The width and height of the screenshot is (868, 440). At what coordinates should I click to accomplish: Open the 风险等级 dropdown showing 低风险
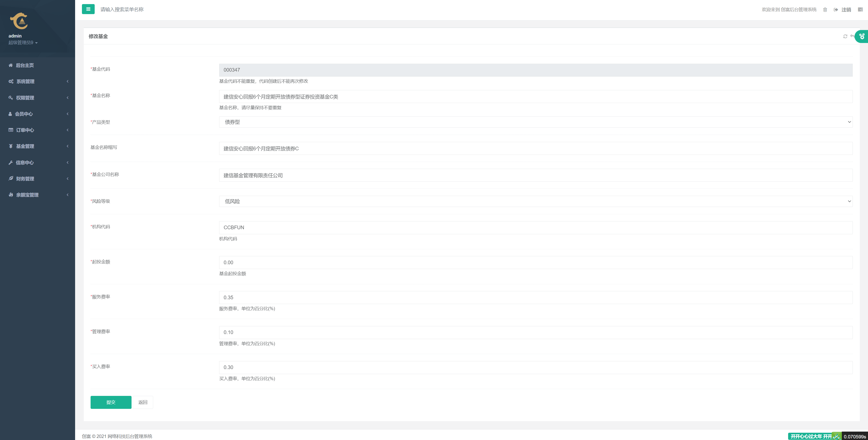point(536,201)
